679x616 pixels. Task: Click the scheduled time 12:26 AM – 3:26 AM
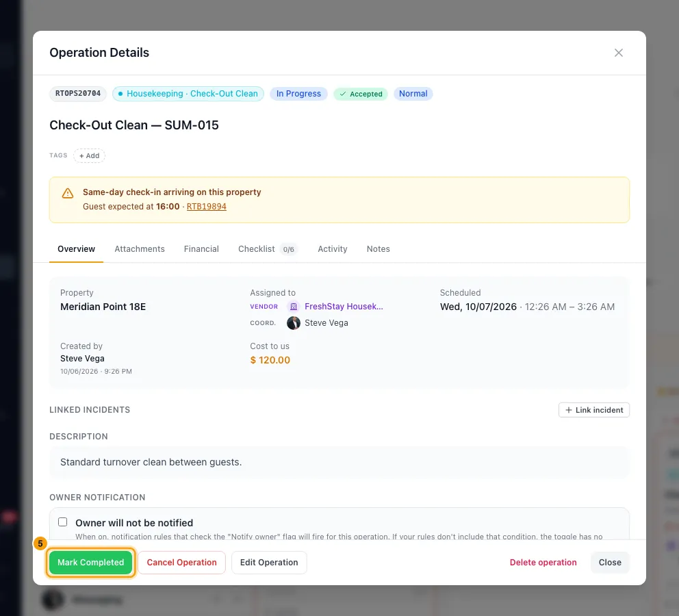[x=569, y=307]
